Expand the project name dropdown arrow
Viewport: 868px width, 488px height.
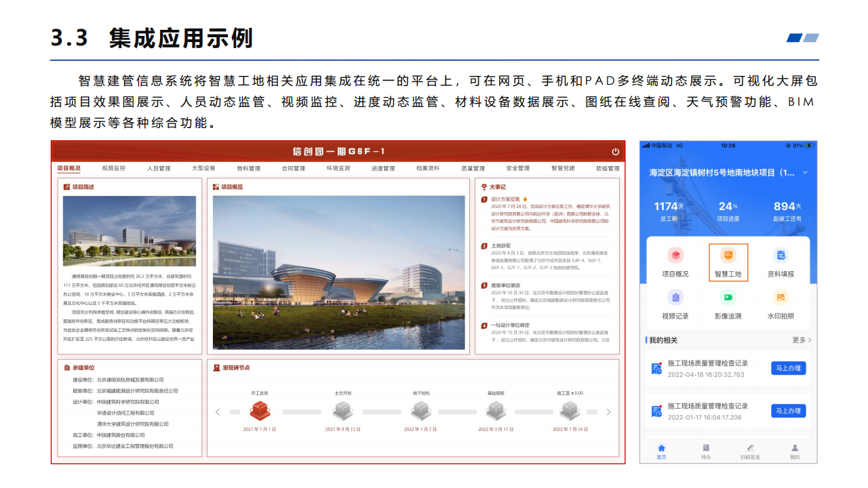tap(805, 172)
